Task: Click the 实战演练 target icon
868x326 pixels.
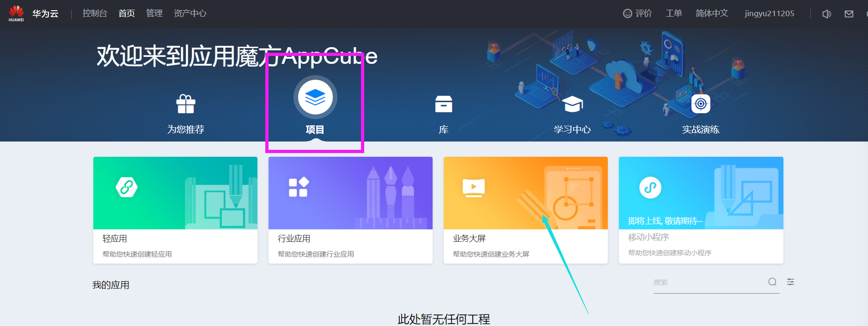Action: pyautogui.click(x=701, y=104)
